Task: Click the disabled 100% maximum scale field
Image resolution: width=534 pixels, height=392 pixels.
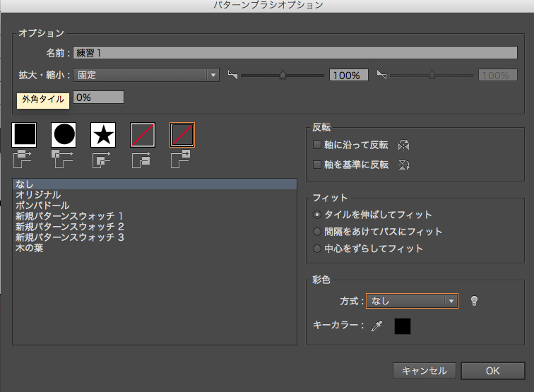Action: (498, 75)
